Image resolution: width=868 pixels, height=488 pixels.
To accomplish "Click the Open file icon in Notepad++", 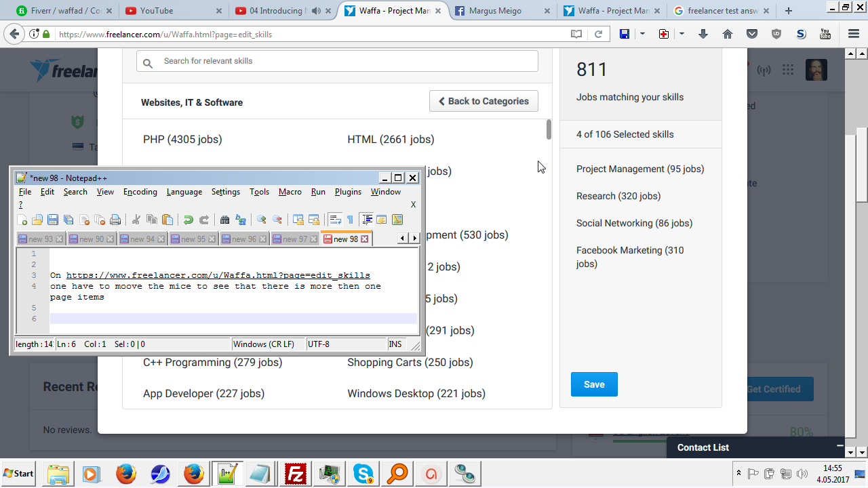I will (37, 220).
